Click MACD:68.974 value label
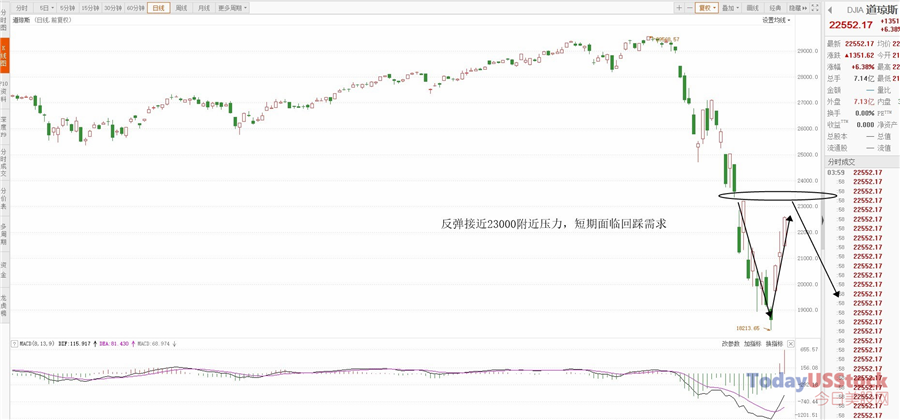This screenshot has width=900, height=420. [x=154, y=344]
